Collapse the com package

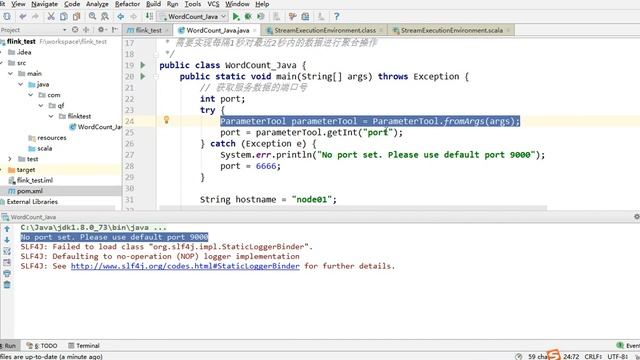click(x=31, y=95)
